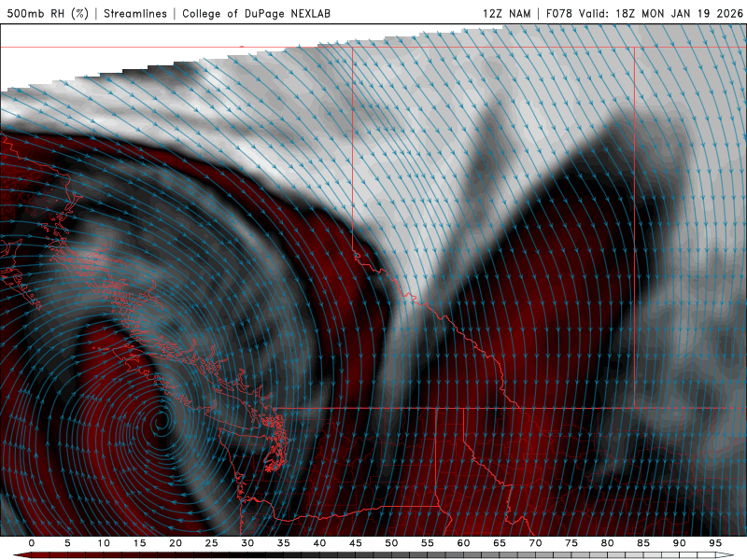Click the colorbar label "5"
The image size is (747, 560).
coord(67,543)
